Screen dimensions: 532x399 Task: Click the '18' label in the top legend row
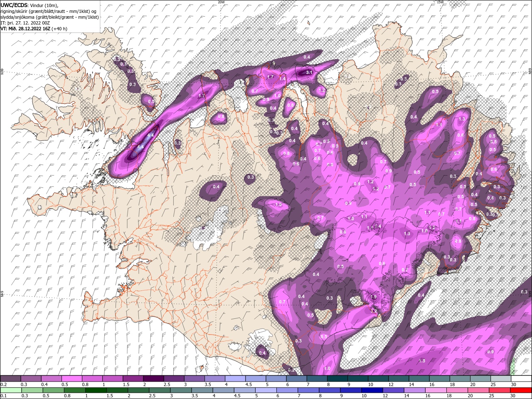453,384
